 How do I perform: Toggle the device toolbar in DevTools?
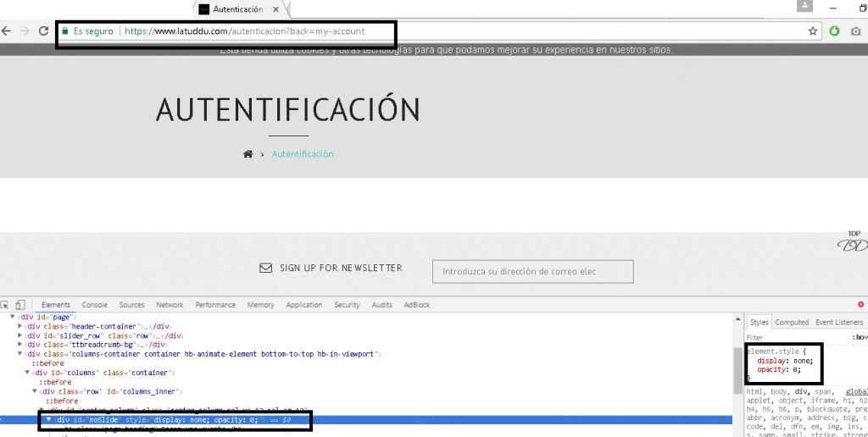pyautogui.click(x=20, y=305)
